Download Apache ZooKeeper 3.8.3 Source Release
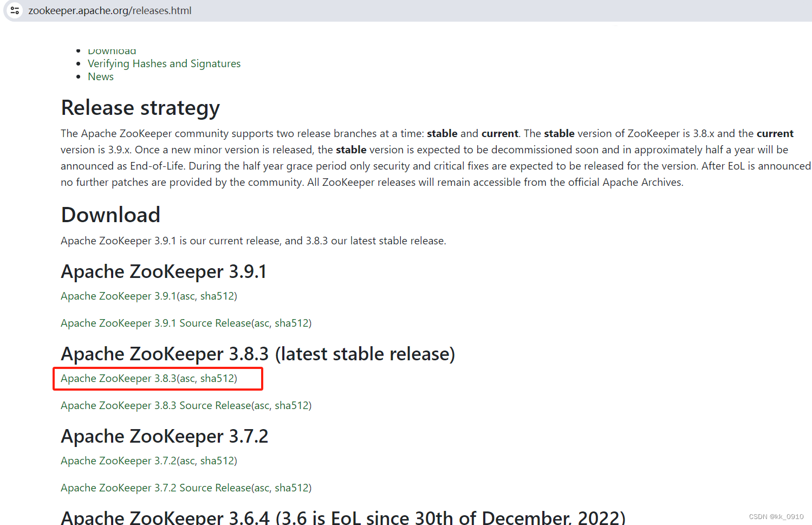Screen dimensions: 812x525 pyautogui.click(x=156, y=405)
